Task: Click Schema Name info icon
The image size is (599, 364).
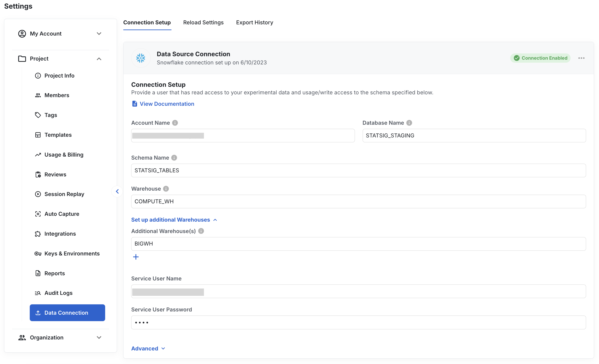Action: 174,158
